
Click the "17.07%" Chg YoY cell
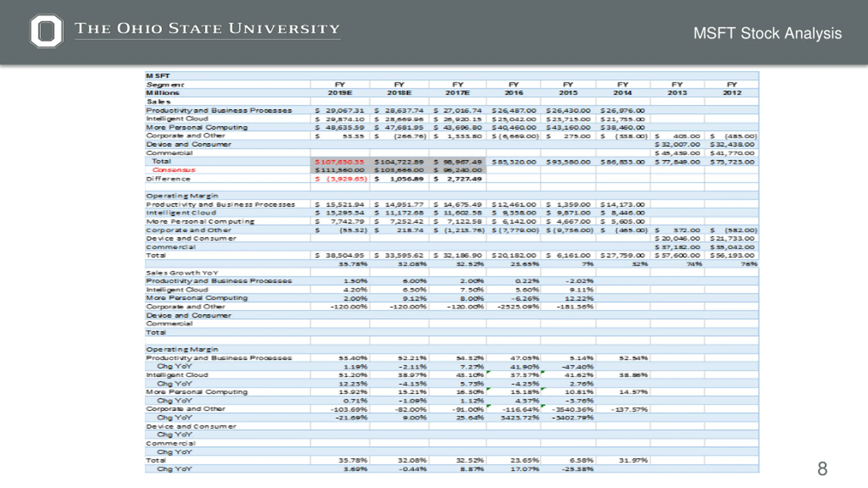[x=525, y=469]
